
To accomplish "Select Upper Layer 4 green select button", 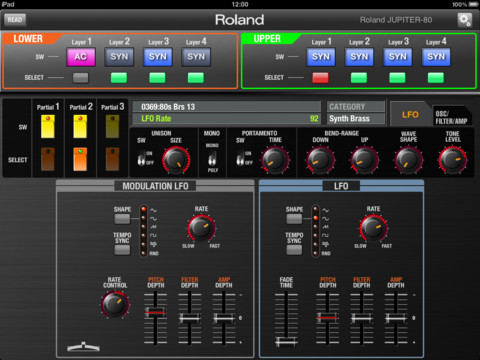I will [x=436, y=78].
